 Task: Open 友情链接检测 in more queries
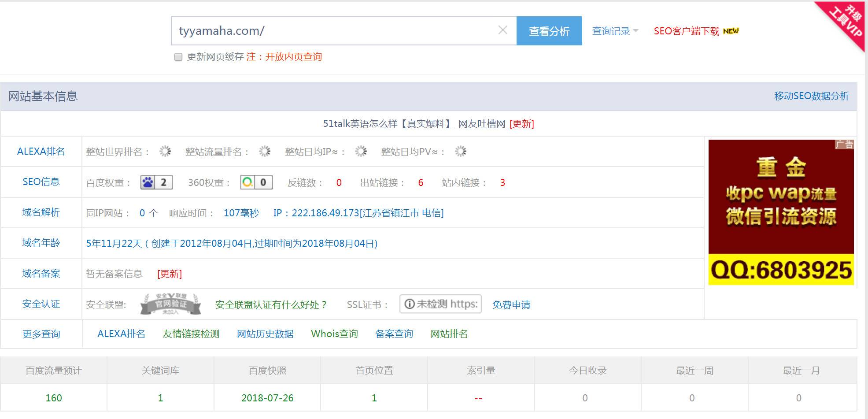coord(191,334)
